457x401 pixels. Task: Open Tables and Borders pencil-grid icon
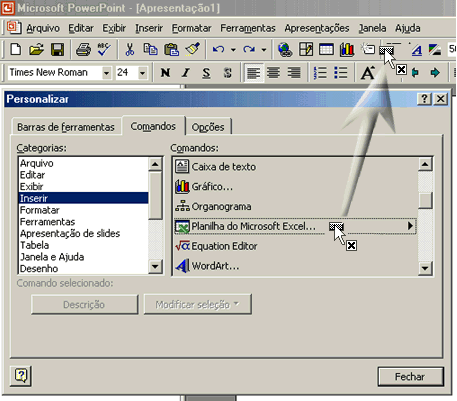(x=306, y=49)
